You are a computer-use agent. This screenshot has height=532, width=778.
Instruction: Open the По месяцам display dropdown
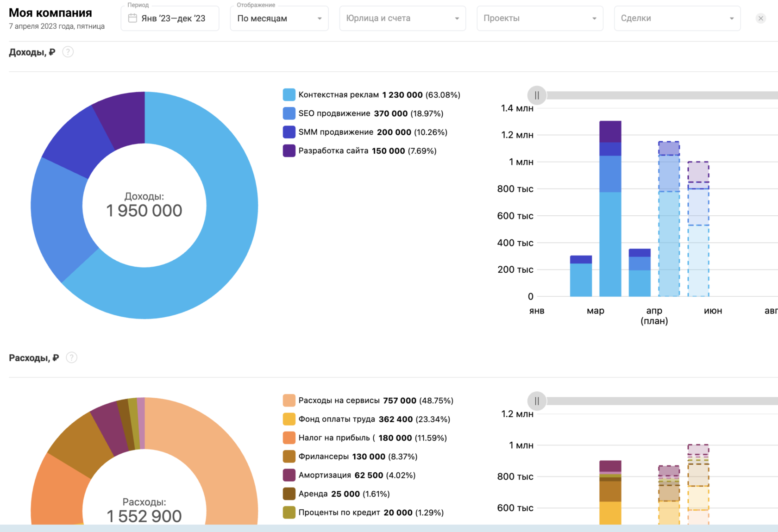click(x=279, y=19)
